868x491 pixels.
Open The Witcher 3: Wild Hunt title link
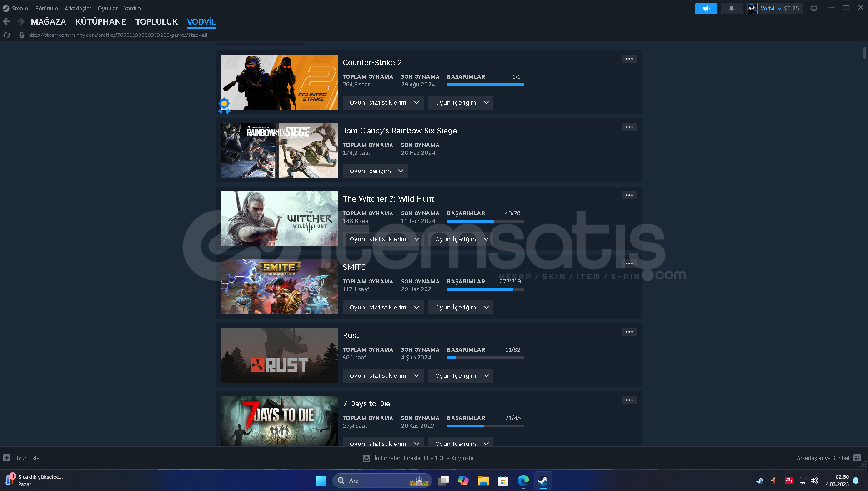click(388, 199)
